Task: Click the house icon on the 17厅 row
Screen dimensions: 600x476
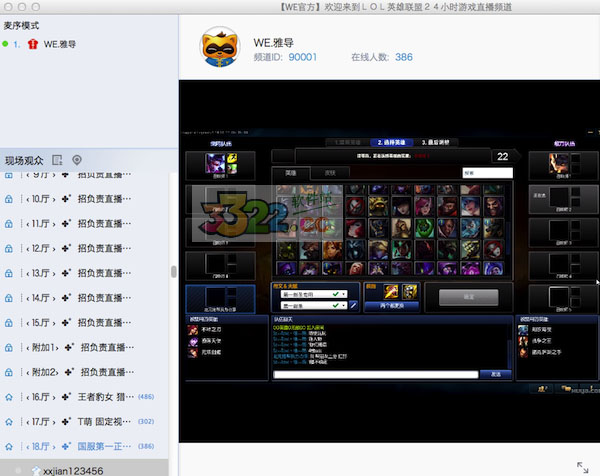Action: click(x=9, y=422)
